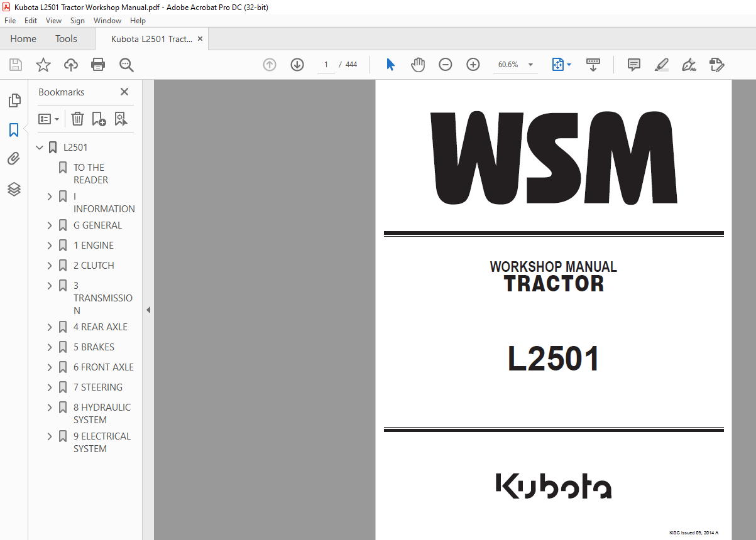Viewport: 756px width, 540px height.
Task: Print the document
Action: click(x=98, y=65)
